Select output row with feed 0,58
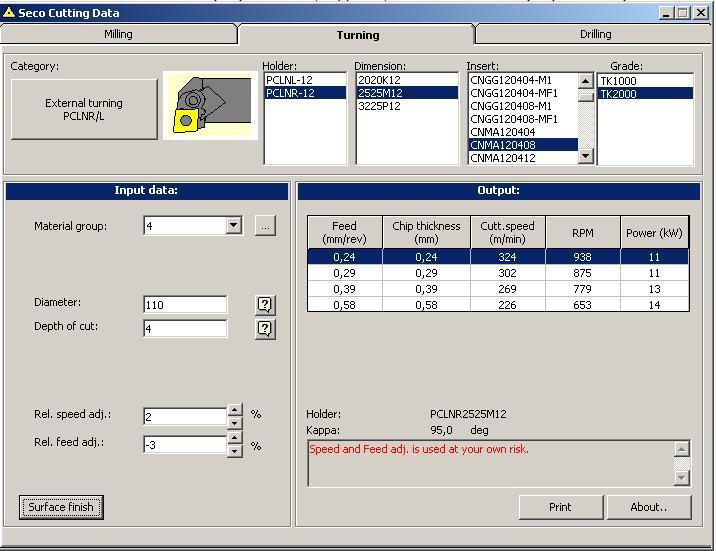Screen dimensions: 716x551 coord(498,304)
